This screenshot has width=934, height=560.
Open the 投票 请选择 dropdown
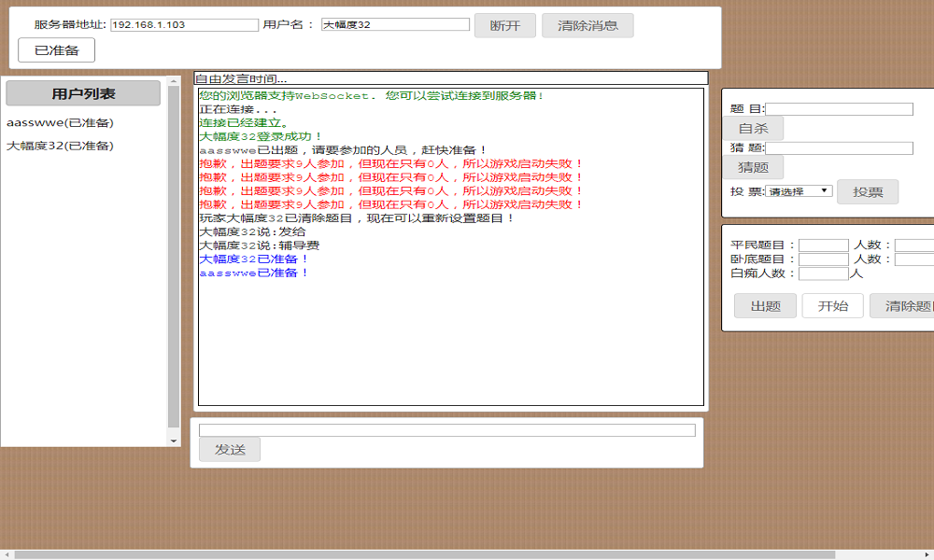coord(799,191)
